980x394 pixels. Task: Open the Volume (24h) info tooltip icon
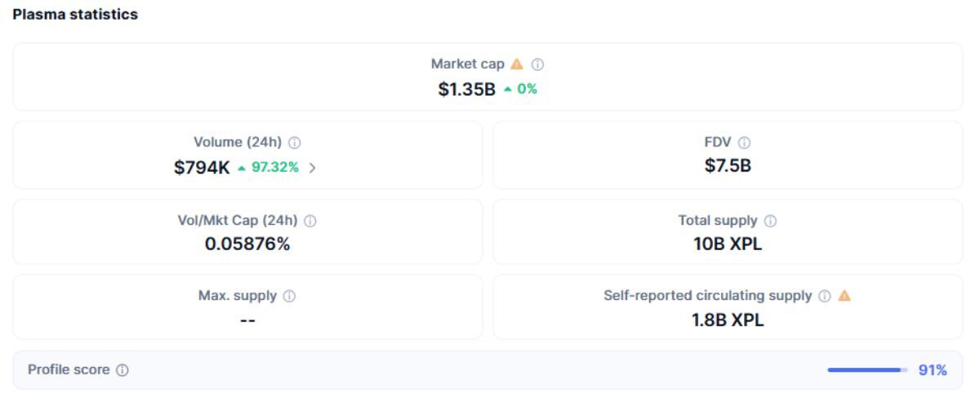tap(295, 142)
